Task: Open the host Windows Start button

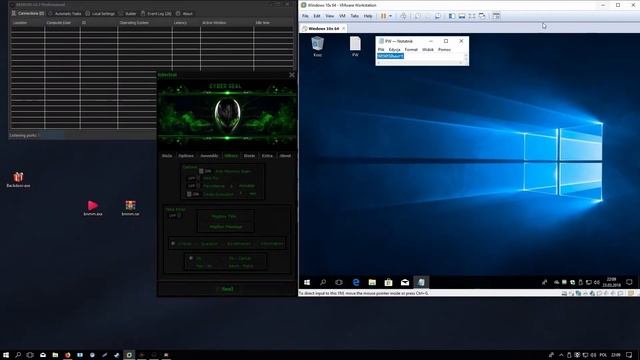Action: pyautogui.click(x=6, y=355)
